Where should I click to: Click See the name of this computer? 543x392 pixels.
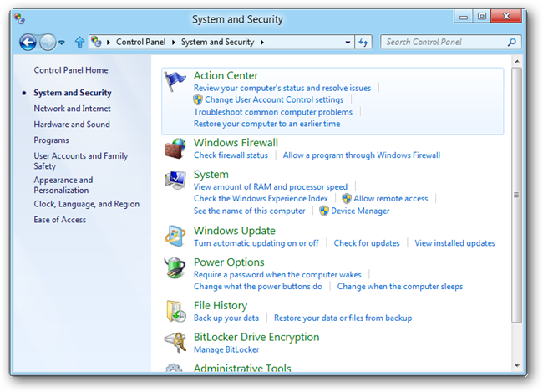tap(249, 211)
